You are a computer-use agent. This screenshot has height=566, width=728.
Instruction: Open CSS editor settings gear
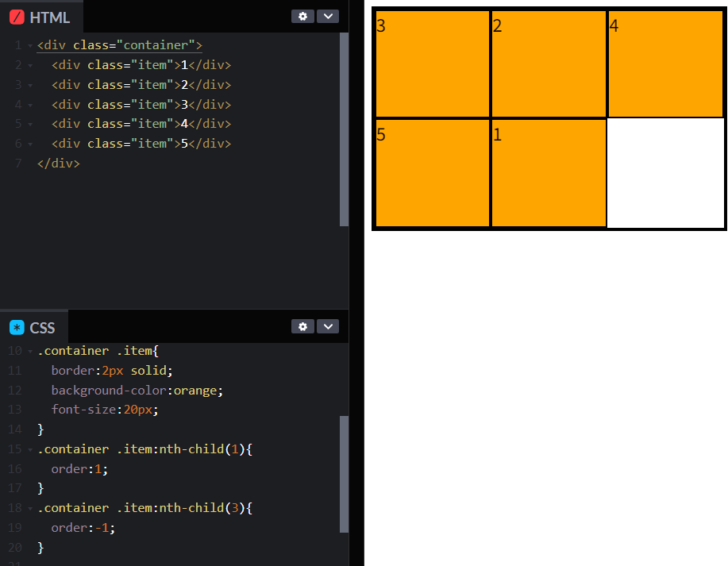point(302,326)
